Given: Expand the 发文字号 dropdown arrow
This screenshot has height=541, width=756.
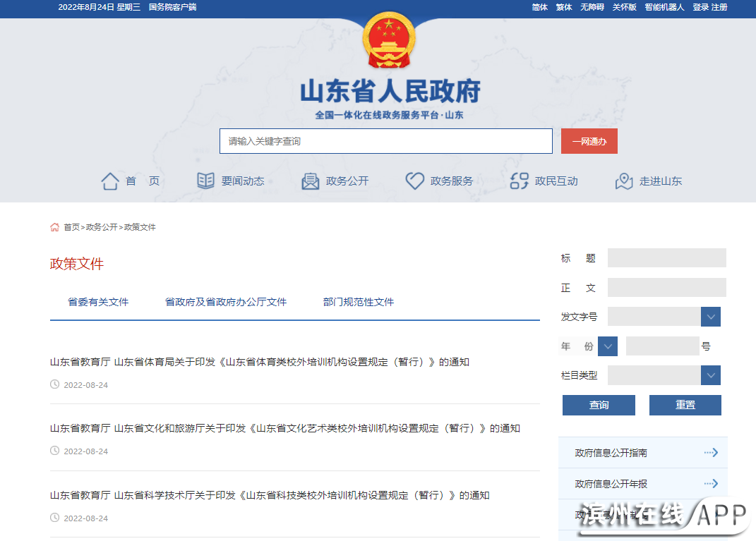Looking at the screenshot, I should [x=710, y=317].
